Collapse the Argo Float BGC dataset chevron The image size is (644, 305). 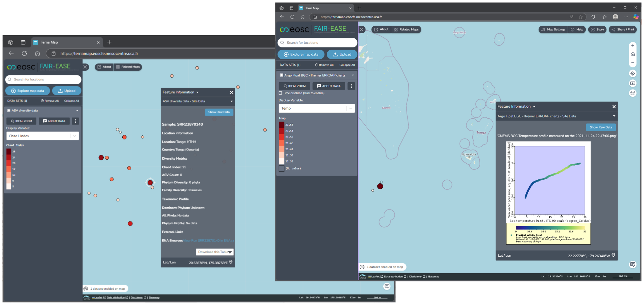[353, 75]
